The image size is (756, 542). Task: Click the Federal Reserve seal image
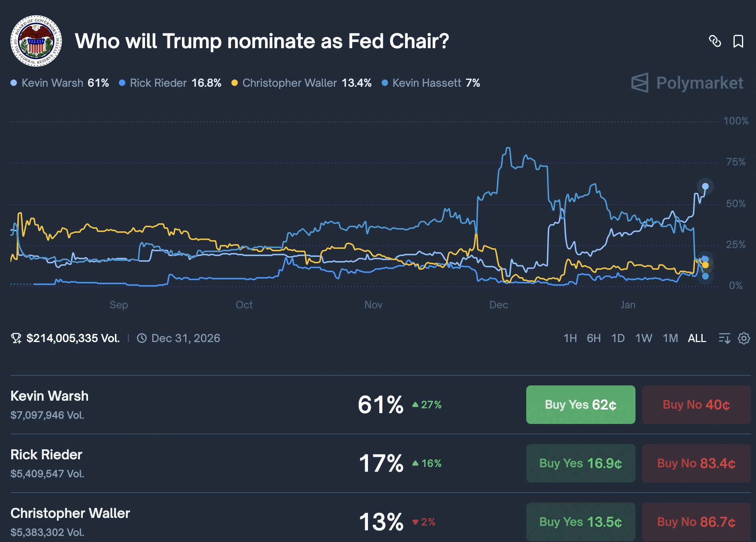pos(36,41)
